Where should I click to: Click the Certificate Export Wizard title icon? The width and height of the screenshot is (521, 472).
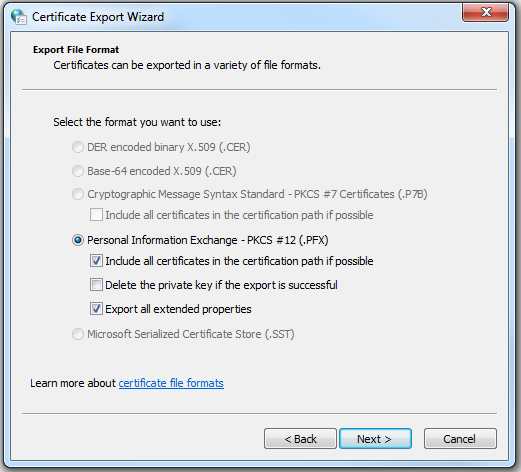[x=19, y=17]
